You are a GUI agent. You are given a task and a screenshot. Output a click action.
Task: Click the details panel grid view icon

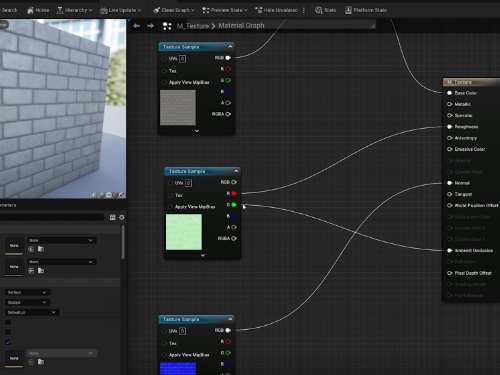[x=112, y=218]
